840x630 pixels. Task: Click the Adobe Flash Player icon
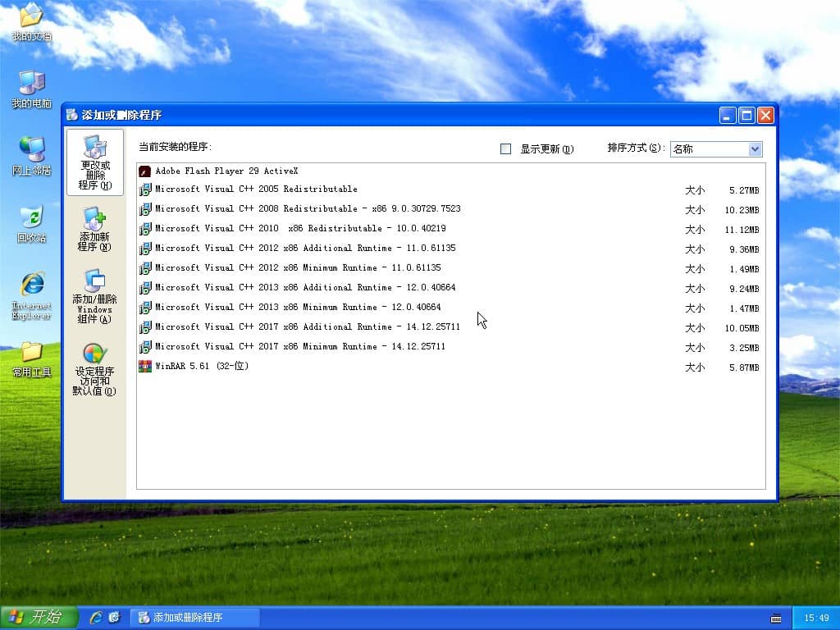coord(145,171)
